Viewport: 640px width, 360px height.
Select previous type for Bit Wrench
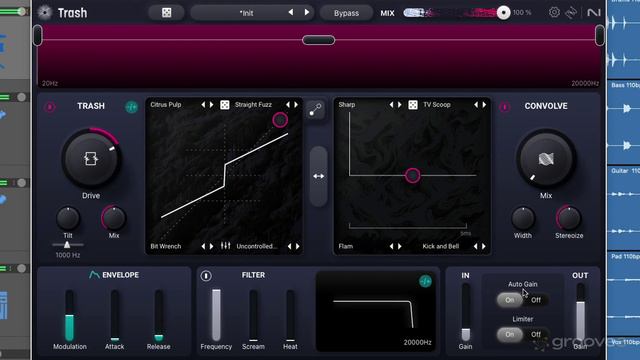click(203, 246)
